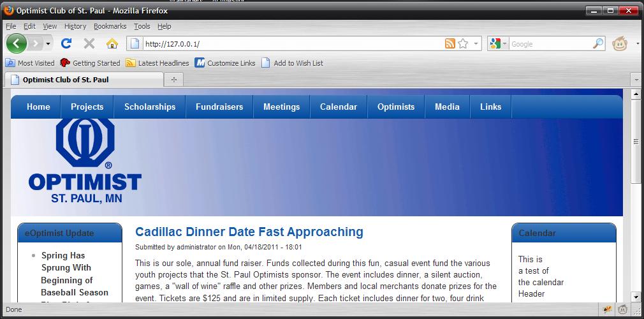This screenshot has width=644, height=319.
Task: Click the 'Submitted by administrator' line
Action: (219, 248)
